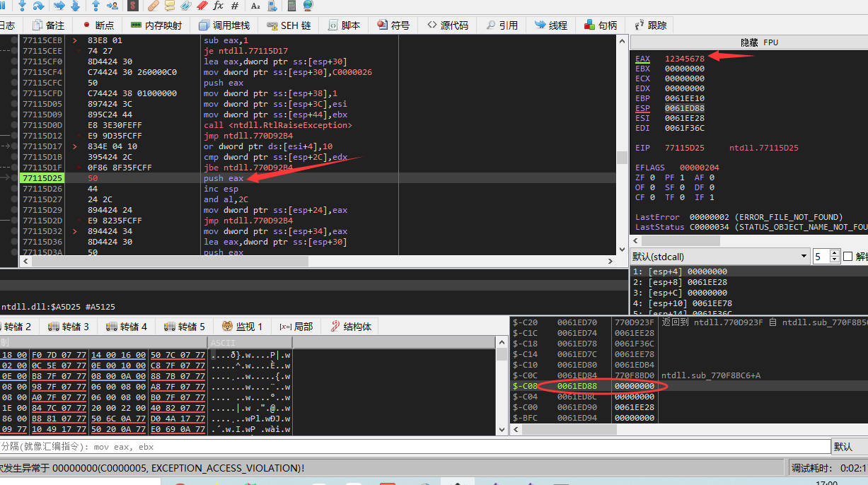Open the Calculator icon
This screenshot has height=485, width=868.
click(x=292, y=6)
